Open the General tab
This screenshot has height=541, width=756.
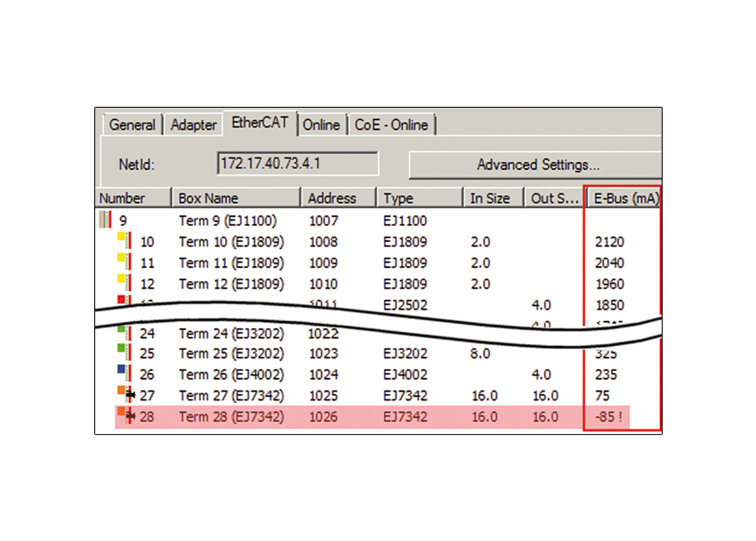coord(132,125)
